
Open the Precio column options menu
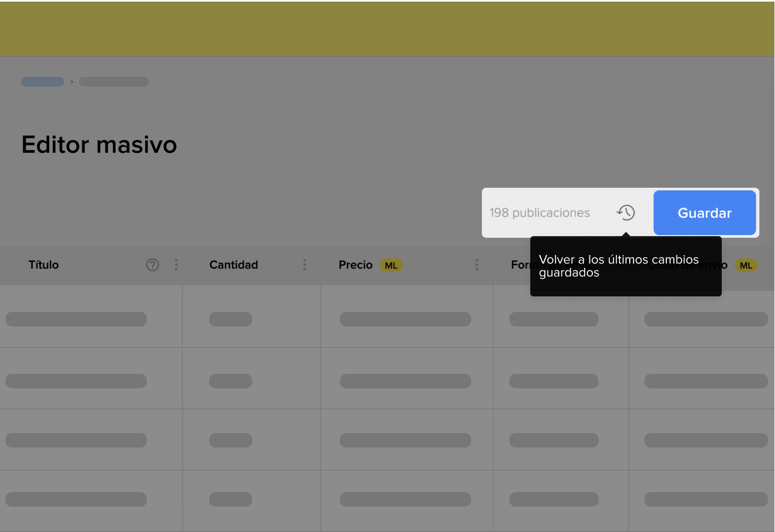pos(477,265)
